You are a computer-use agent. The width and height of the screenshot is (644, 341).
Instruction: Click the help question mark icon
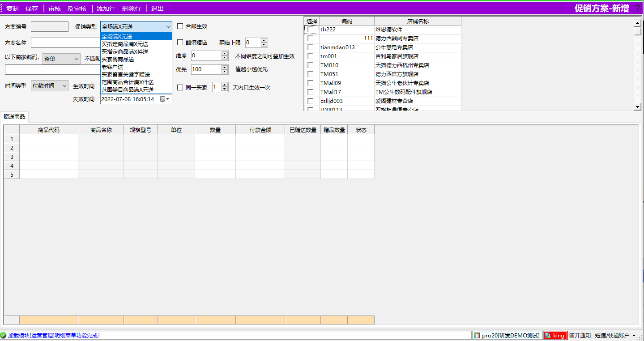(637, 8)
